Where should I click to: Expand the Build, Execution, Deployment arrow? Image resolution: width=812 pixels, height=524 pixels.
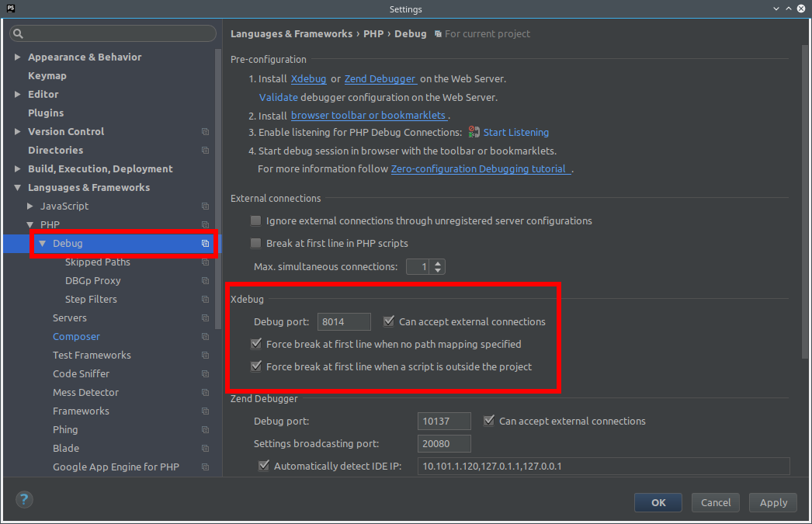click(x=18, y=168)
